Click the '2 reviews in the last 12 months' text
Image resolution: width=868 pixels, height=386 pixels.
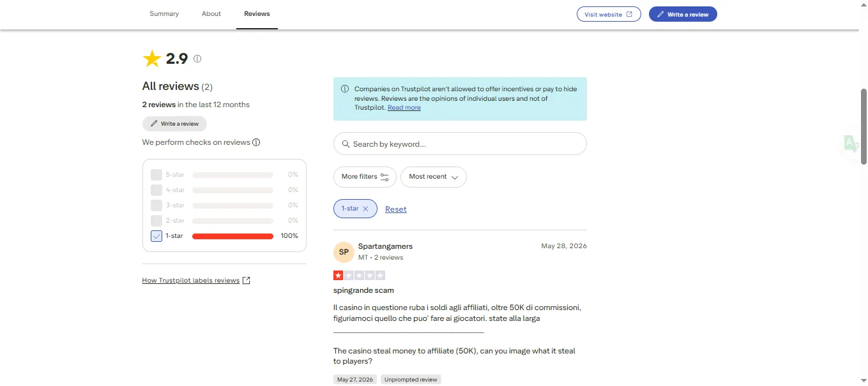[196, 105]
